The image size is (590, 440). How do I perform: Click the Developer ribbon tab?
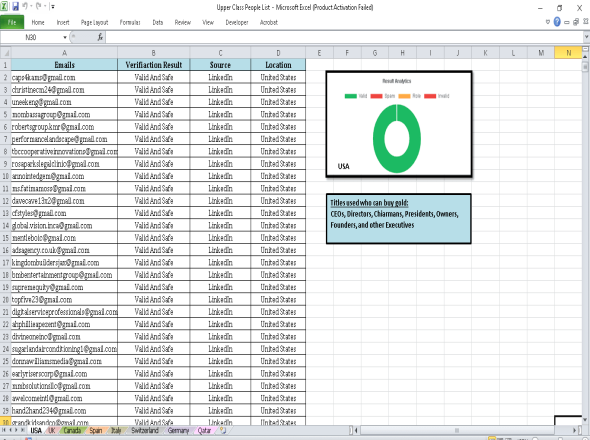[237, 23]
